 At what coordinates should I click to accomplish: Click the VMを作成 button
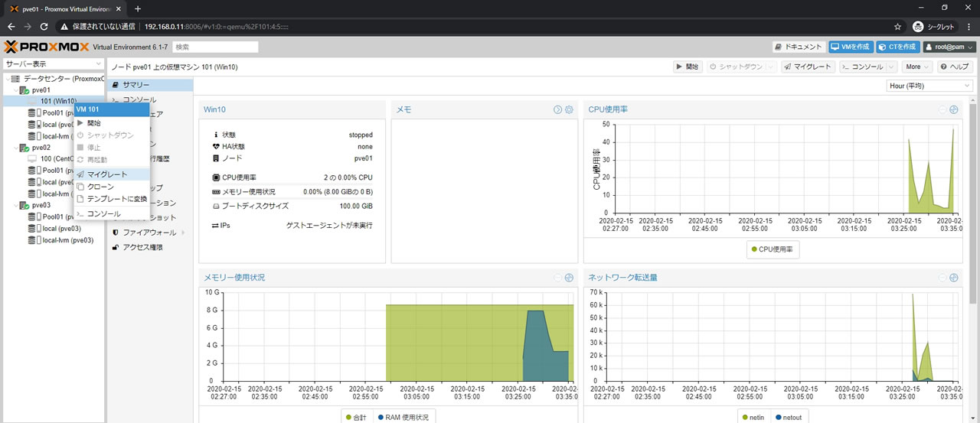851,47
